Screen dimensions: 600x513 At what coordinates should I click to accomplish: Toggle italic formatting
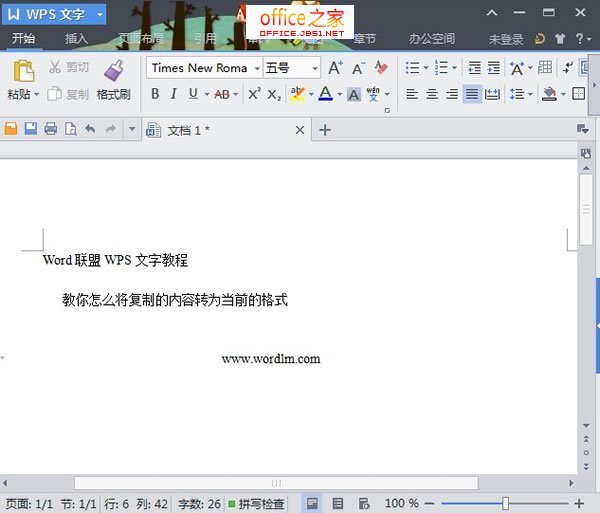[174, 94]
